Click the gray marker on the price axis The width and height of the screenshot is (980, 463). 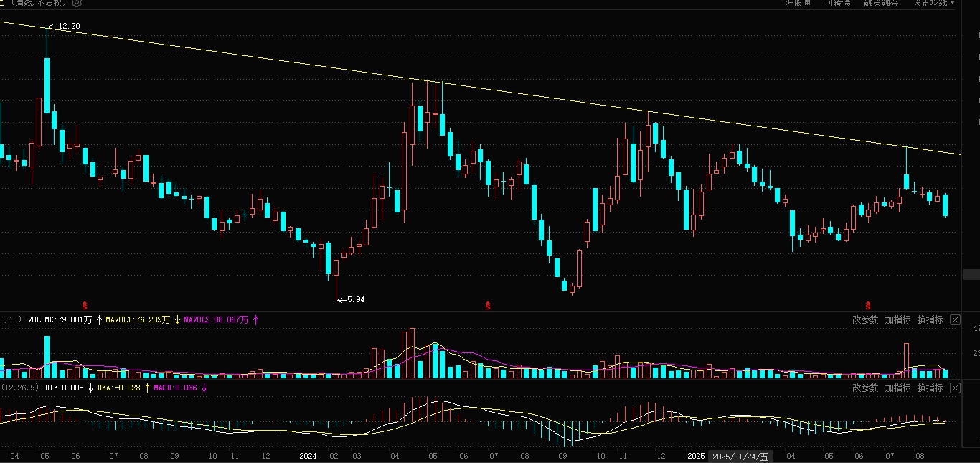tap(971, 274)
